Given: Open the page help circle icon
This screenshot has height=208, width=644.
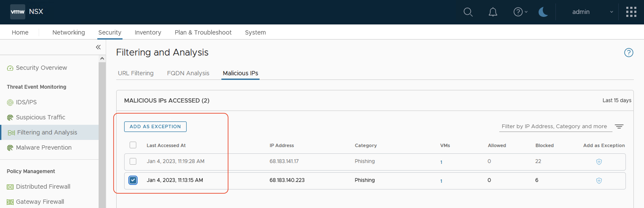Looking at the screenshot, I should pos(628,53).
